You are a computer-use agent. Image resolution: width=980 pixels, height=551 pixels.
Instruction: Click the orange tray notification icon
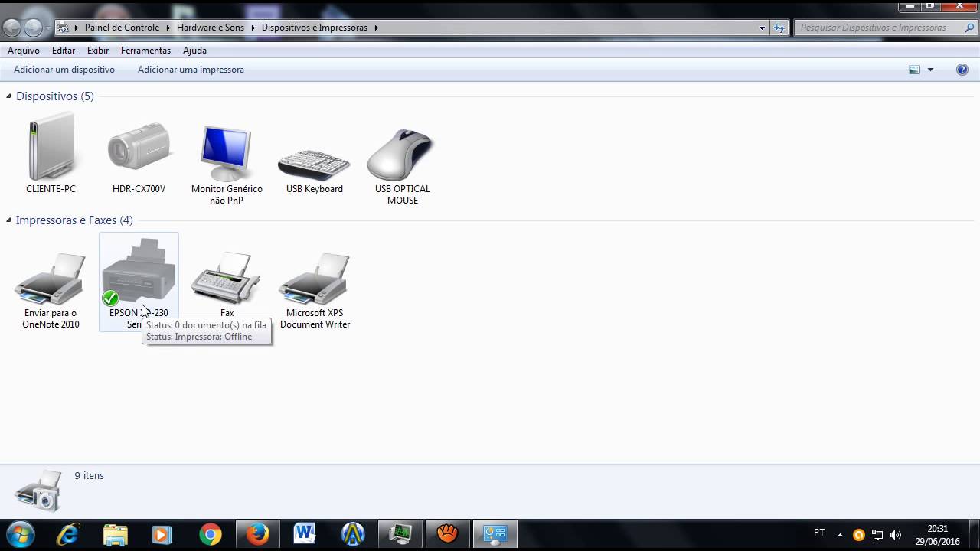858,535
